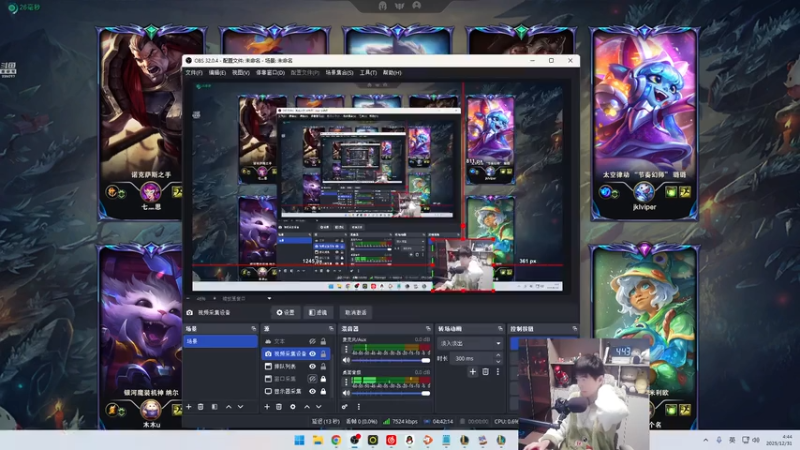Adjust mic/Aux volume slider handle
The width and height of the screenshot is (800, 450).
(426, 360)
